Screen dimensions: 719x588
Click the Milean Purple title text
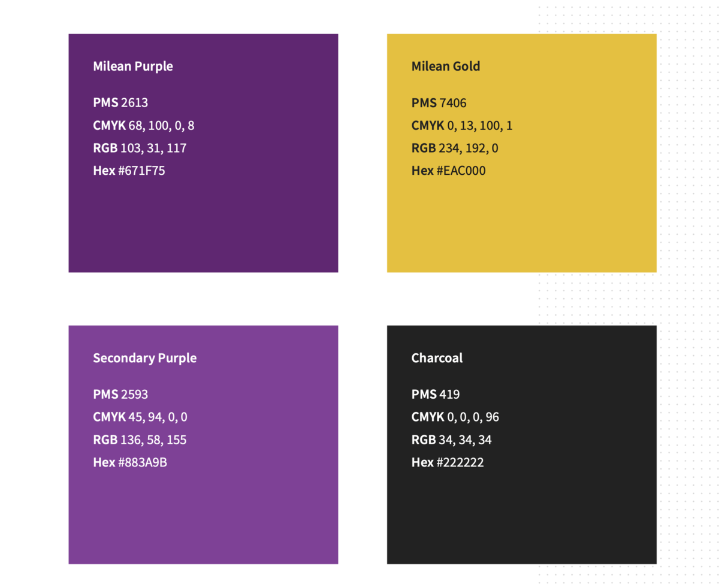coord(133,66)
